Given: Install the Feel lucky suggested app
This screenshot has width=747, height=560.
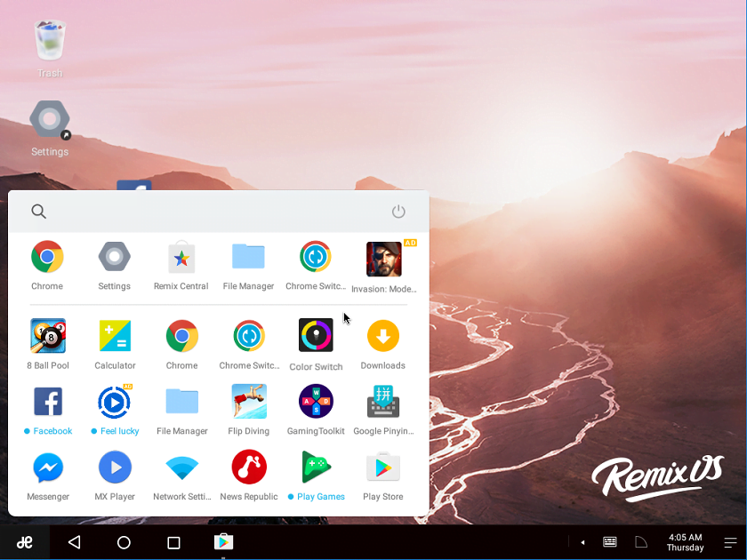Looking at the screenshot, I should click(x=115, y=401).
